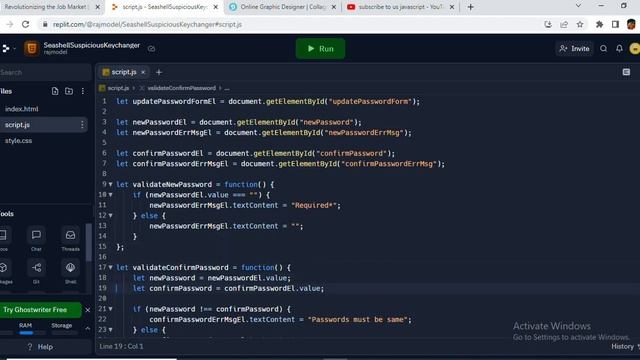Click the browser address bar
640x360 pixels.
[286, 24]
